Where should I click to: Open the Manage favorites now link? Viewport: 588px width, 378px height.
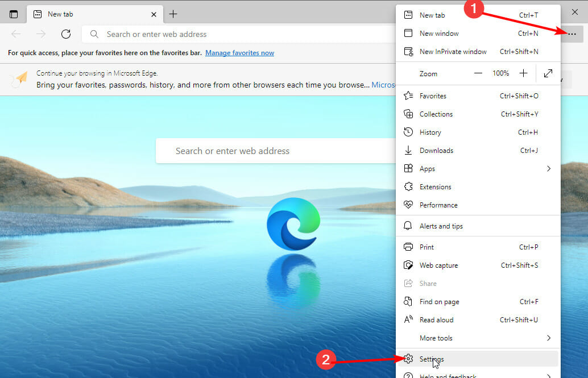click(x=239, y=53)
